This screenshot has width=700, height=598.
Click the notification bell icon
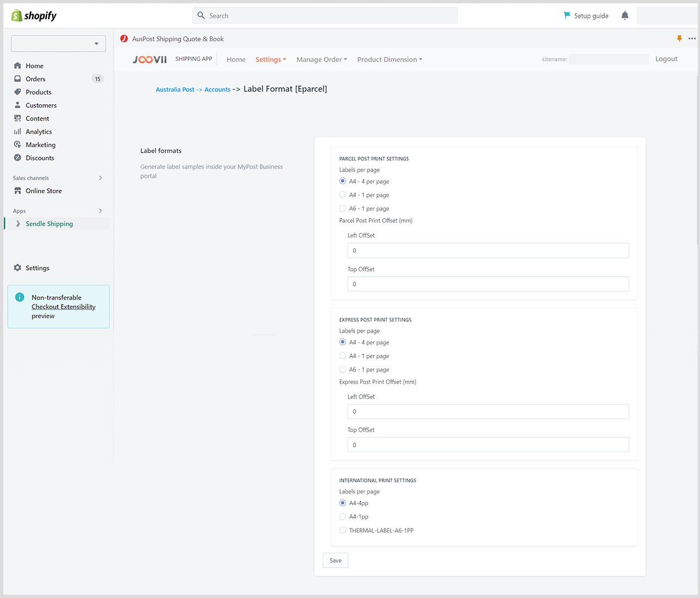pyautogui.click(x=625, y=16)
